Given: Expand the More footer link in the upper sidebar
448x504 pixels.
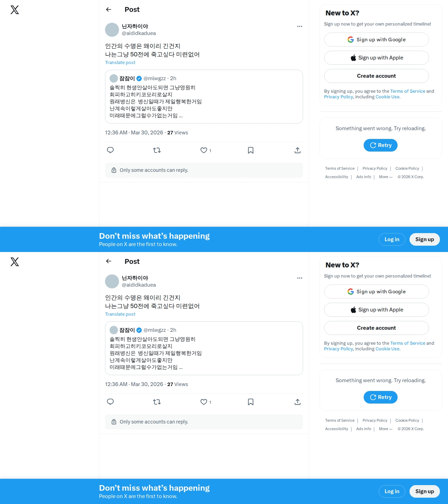Looking at the screenshot, I should pos(386,177).
